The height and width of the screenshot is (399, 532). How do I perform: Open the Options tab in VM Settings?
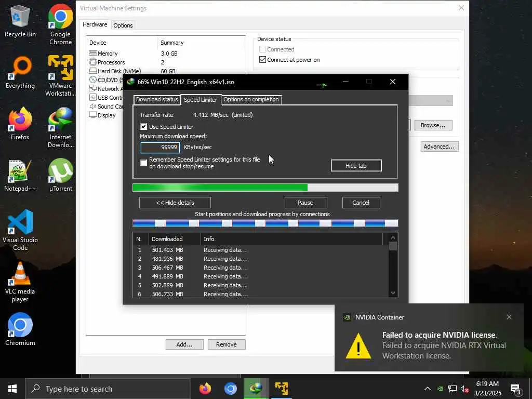tap(123, 25)
